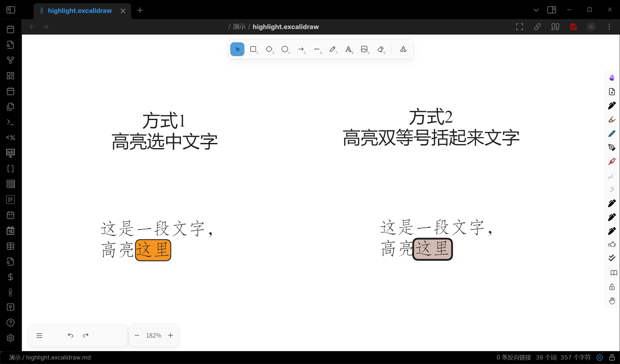Open the More shapes library tool

click(x=403, y=49)
